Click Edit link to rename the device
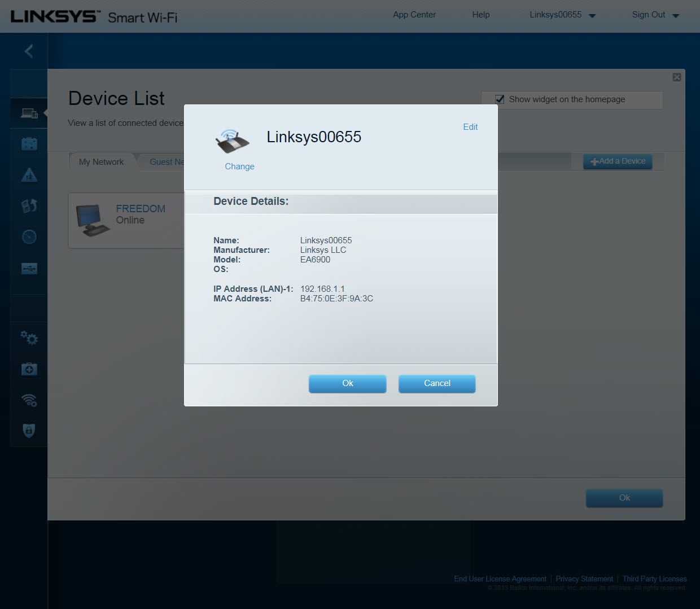 tap(470, 127)
